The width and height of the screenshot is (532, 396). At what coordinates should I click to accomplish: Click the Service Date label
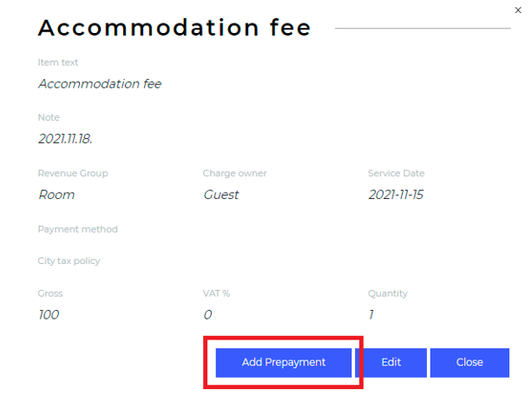[396, 173]
